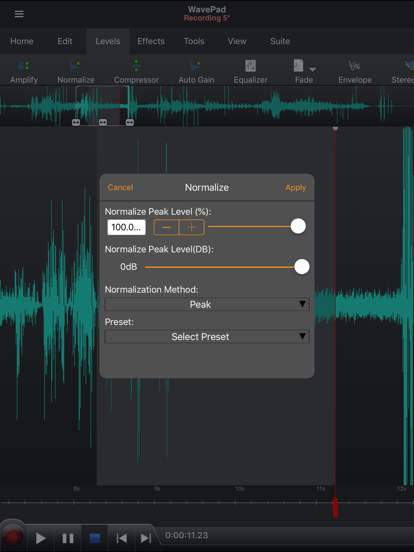
Task: Switch to the View tab
Action: (237, 42)
